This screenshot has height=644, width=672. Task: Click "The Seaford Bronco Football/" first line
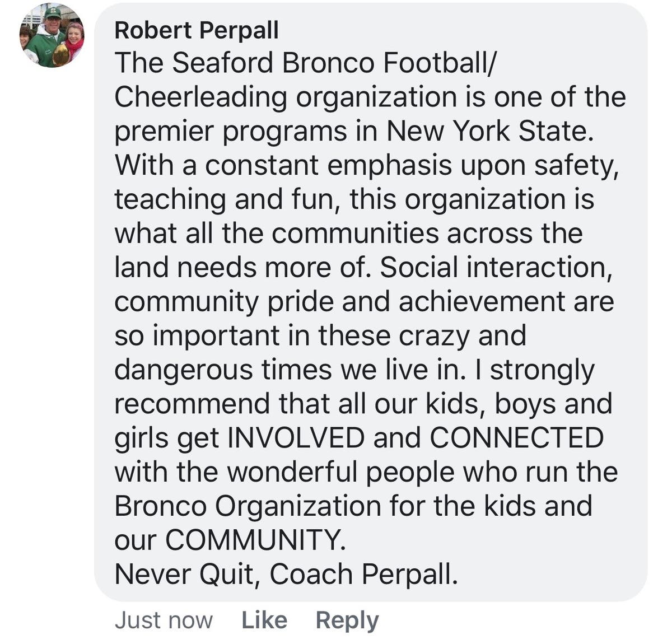click(x=305, y=63)
